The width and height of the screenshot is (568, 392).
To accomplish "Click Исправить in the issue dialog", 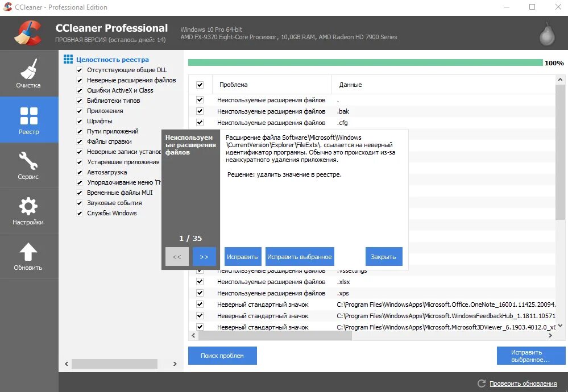I will point(242,257).
